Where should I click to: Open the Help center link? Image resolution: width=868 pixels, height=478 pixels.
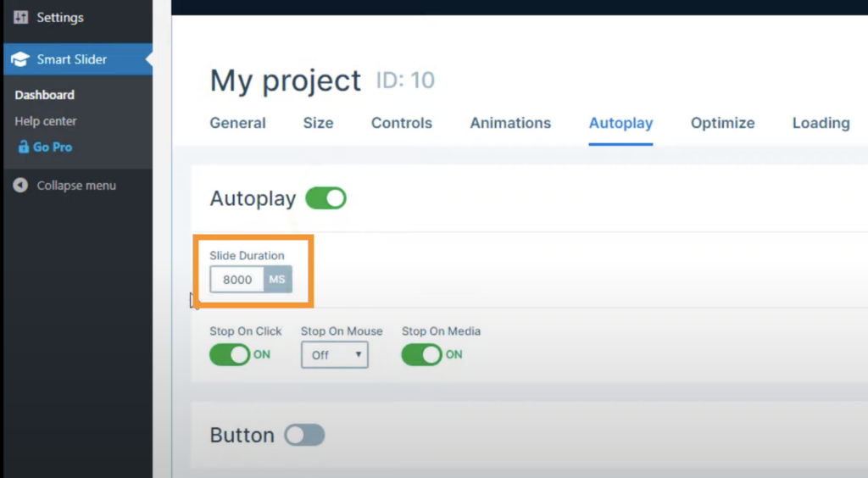point(45,121)
